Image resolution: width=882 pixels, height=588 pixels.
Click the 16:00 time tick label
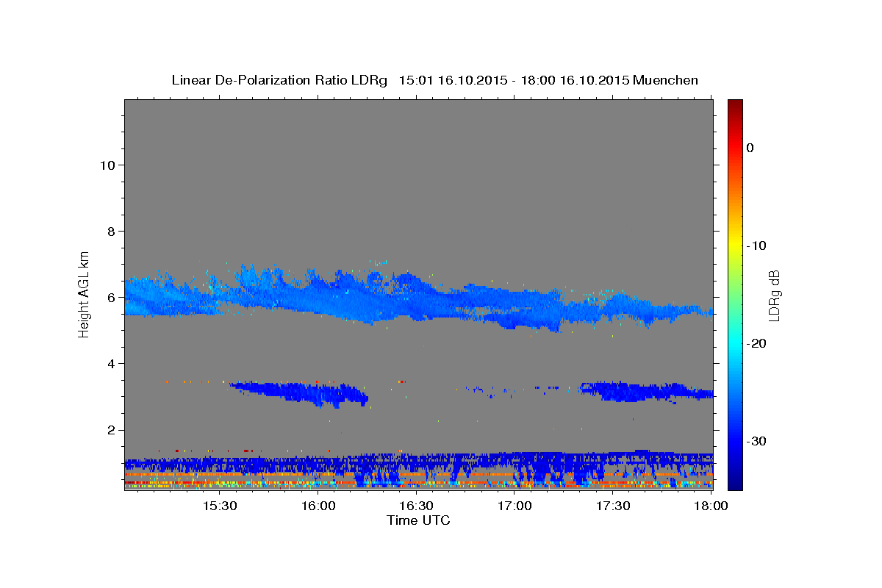pos(318,506)
